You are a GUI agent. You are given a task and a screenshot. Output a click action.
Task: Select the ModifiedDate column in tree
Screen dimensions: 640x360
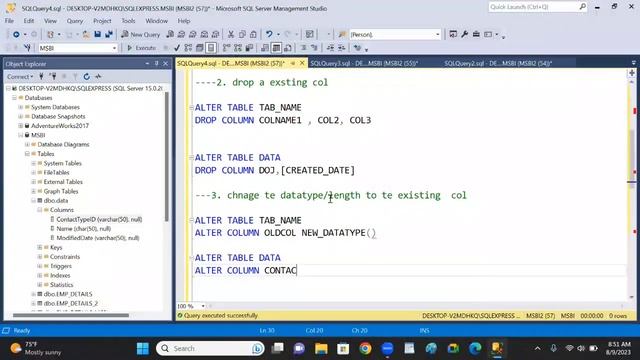pyautogui.click(x=98, y=238)
